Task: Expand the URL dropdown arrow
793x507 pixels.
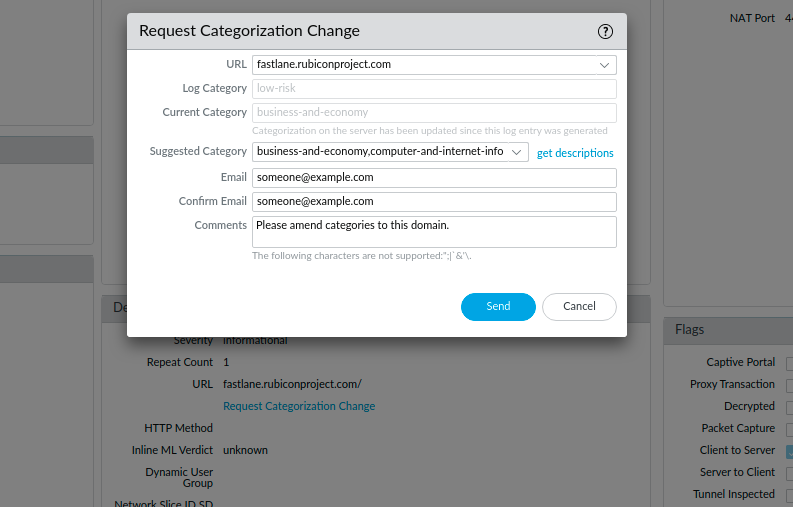Action: [x=604, y=65]
